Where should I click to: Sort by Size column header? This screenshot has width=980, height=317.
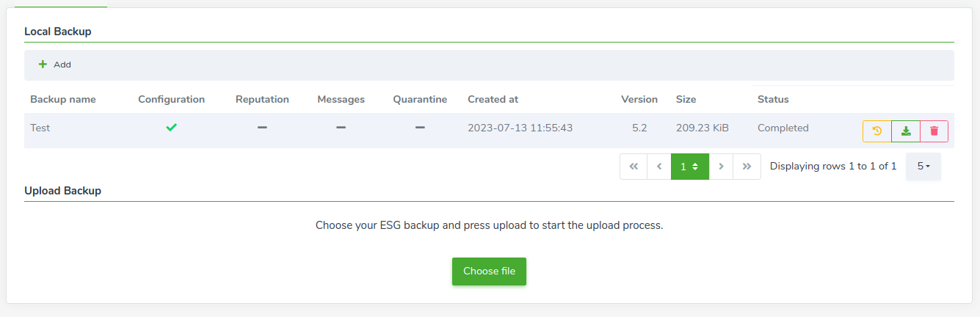coord(686,99)
